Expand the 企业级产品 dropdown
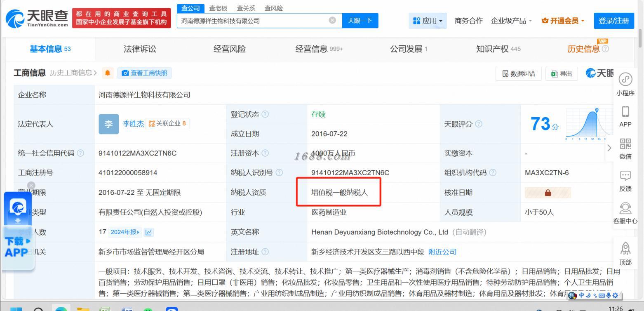 pyautogui.click(x=511, y=21)
